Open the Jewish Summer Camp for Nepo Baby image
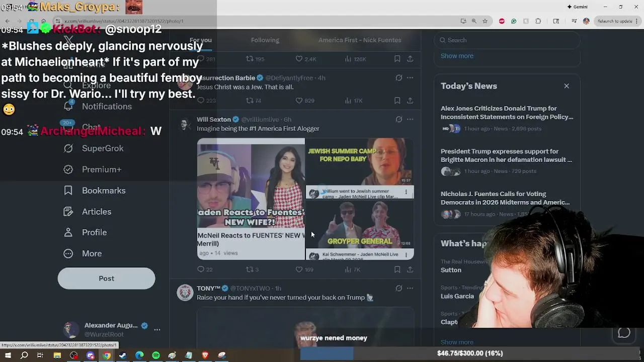 coord(360,168)
